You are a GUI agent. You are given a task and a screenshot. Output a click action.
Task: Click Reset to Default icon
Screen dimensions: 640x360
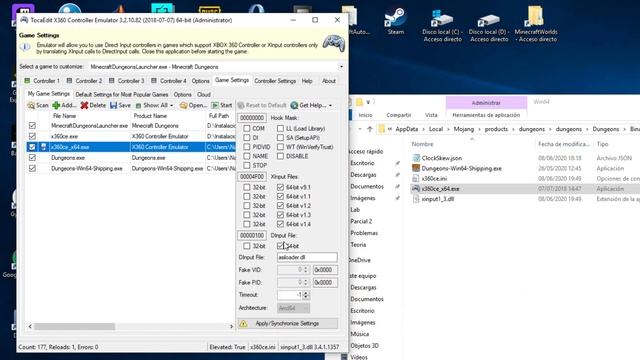click(x=241, y=105)
